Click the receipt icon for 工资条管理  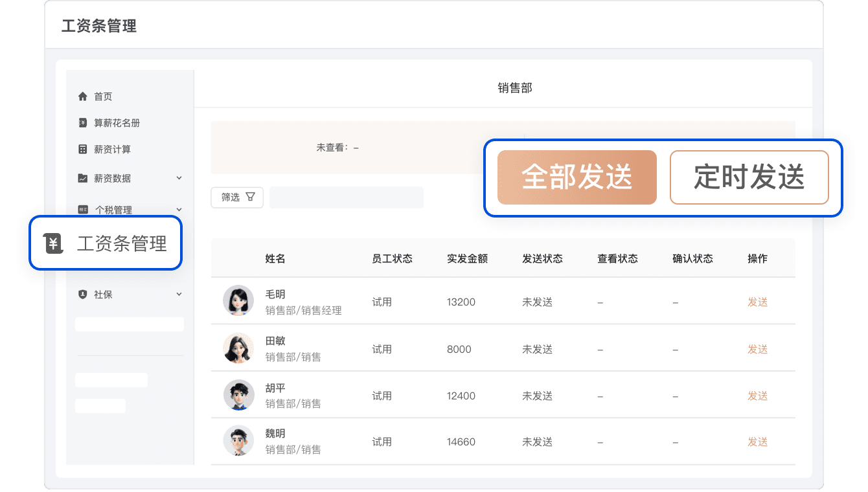tap(54, 243)
